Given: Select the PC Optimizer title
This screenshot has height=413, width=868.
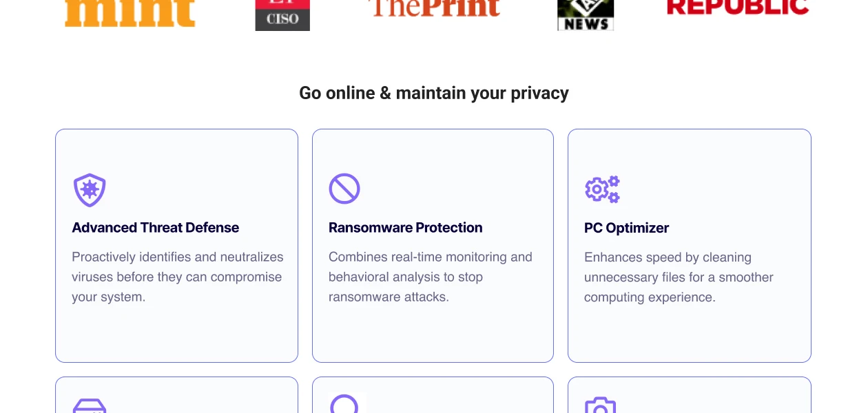Looking at the screenshot, I should (x=626, y=229).
